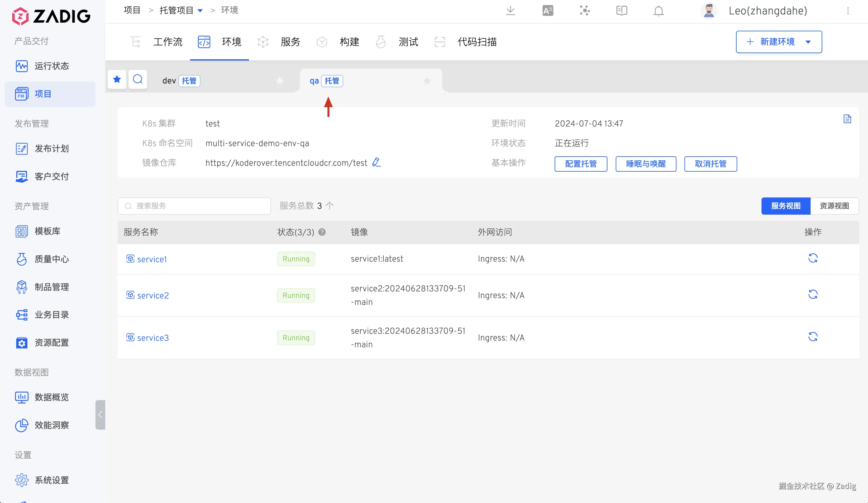Image resolution: width=868 pixels, height=503 pixels.
Task: Click the notification bell icon
Action: pyautogui.click(x=658, y=11)
